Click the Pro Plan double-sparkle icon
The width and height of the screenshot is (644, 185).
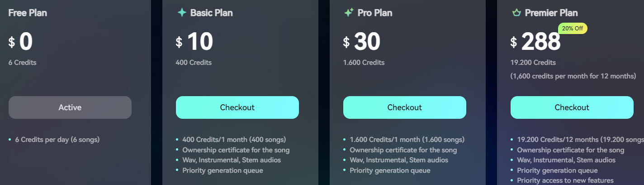[349, 13]
